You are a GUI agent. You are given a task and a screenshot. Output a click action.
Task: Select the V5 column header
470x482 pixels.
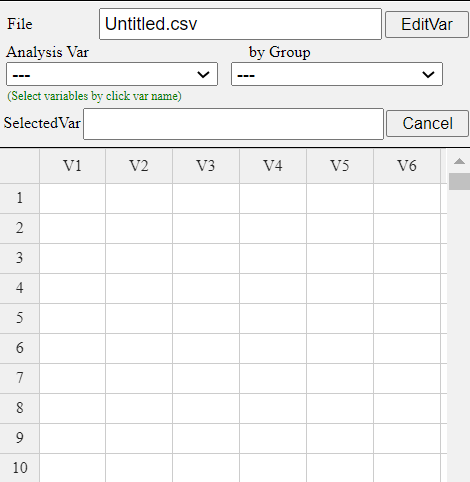click(340, 166)
